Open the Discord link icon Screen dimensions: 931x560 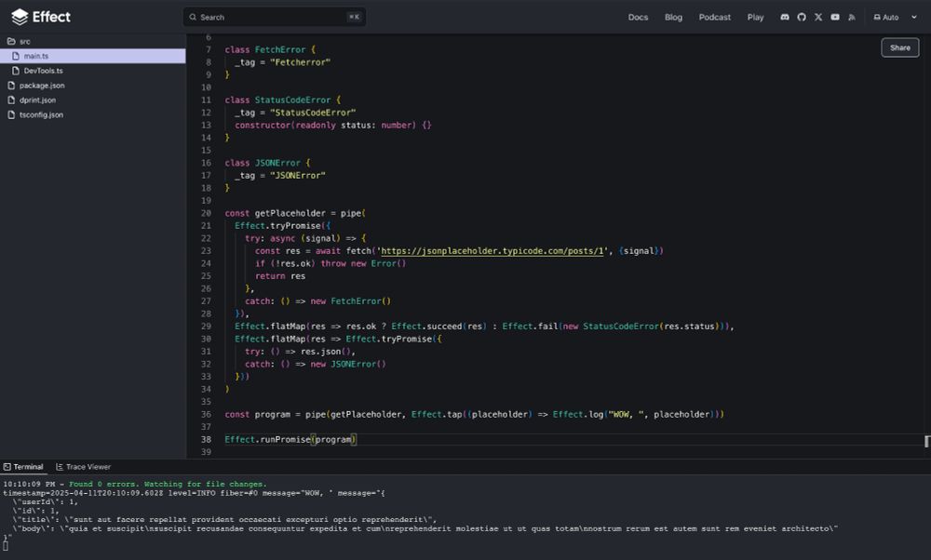(x=785, y=17)
